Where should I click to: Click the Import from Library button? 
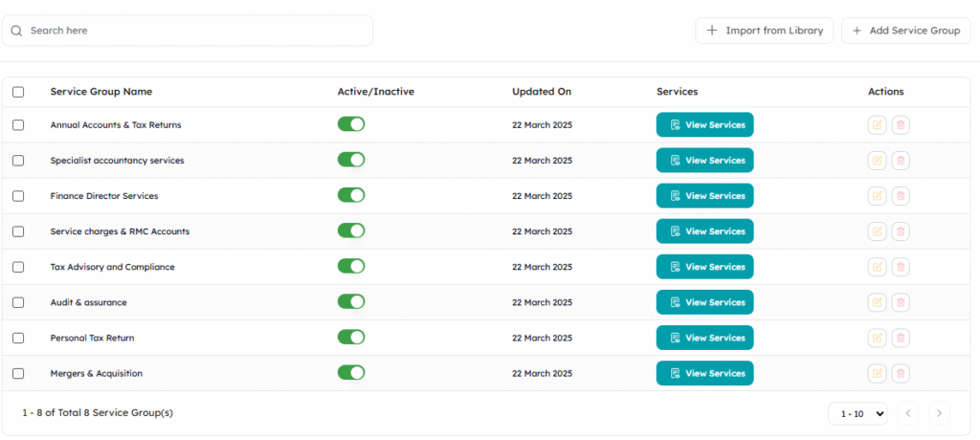[x=765, y=31]
